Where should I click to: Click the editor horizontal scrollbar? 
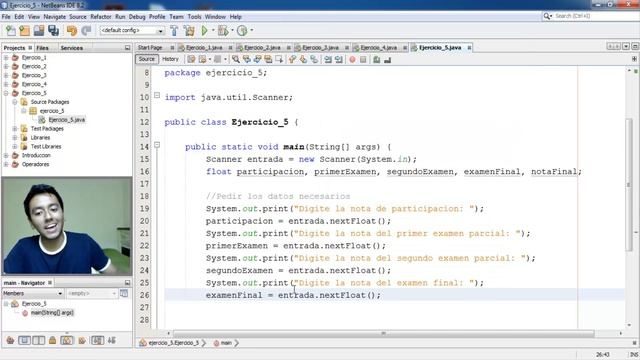pos(383,333)
